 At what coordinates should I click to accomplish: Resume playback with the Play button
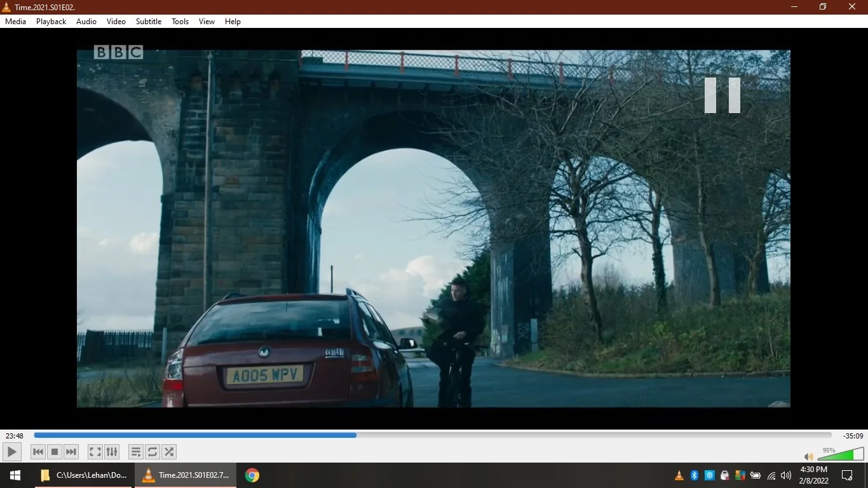tap(12, 452)
